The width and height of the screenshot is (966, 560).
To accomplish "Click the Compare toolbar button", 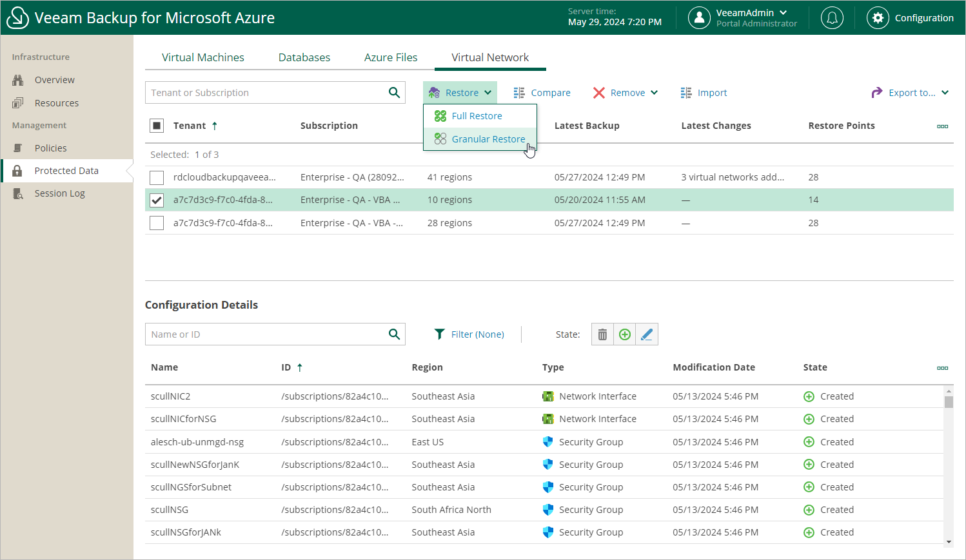I will coord(542,93).
